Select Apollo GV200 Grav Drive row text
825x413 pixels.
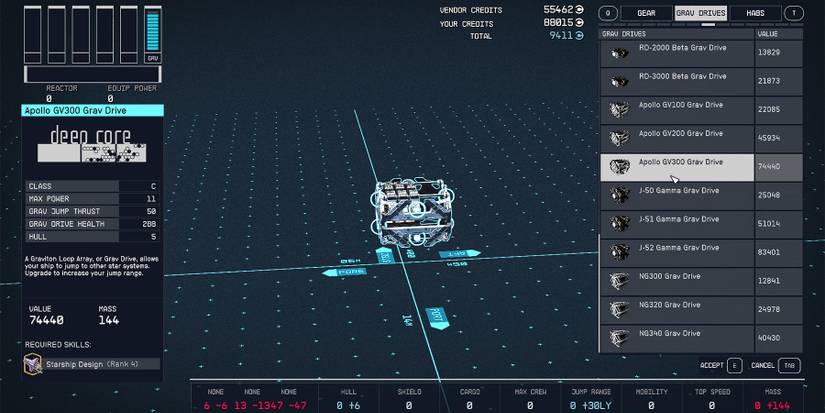[681, 133]
